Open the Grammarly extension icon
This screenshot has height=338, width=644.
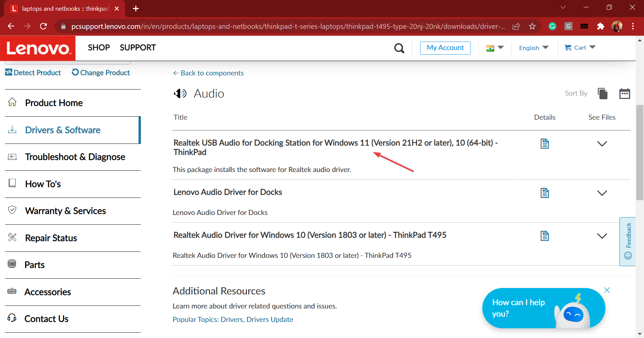pos(552,26)
